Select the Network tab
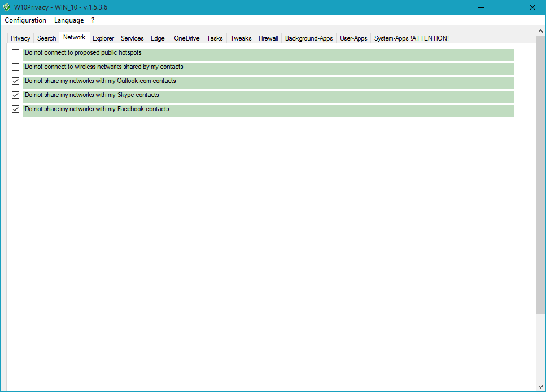 point(75,37)
